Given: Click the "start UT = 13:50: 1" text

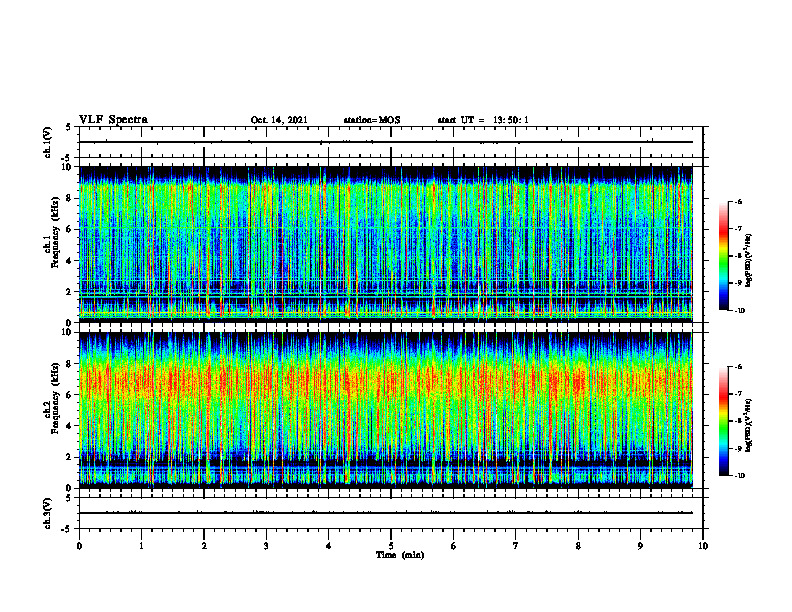Looking at the screenshot, I should pos(483,120).
